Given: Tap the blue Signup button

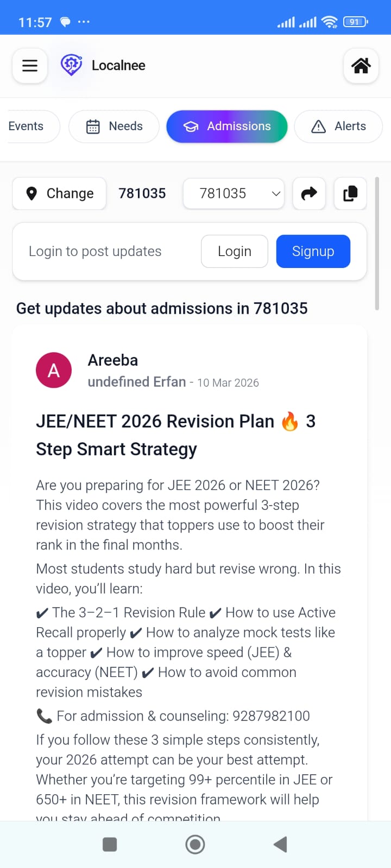Looking at the screenshot, I should [x=313, y=251].
